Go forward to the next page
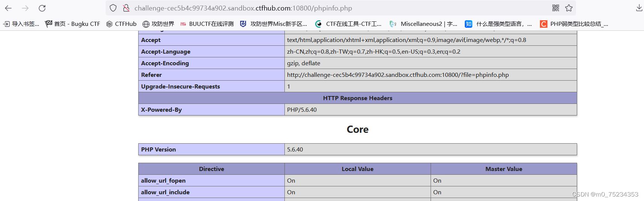The image size is (644, 201). [x=25, y=8]
